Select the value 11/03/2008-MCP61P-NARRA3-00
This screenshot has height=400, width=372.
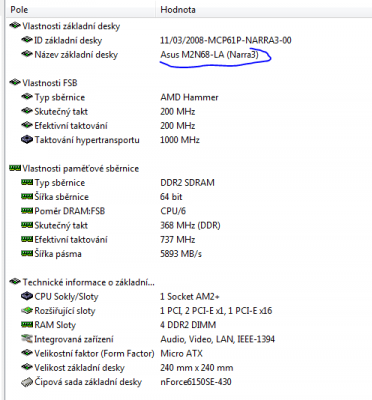point(226,40)
